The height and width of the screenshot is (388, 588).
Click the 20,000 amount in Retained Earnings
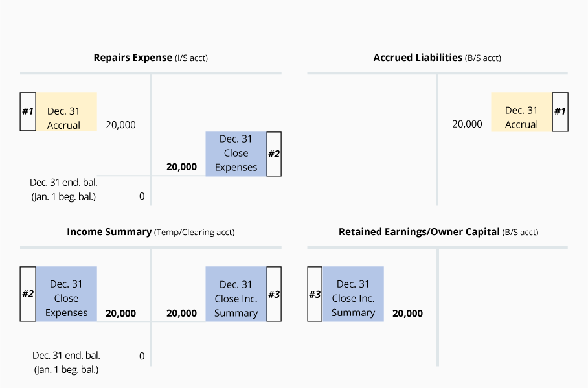[x=407, y=314]
